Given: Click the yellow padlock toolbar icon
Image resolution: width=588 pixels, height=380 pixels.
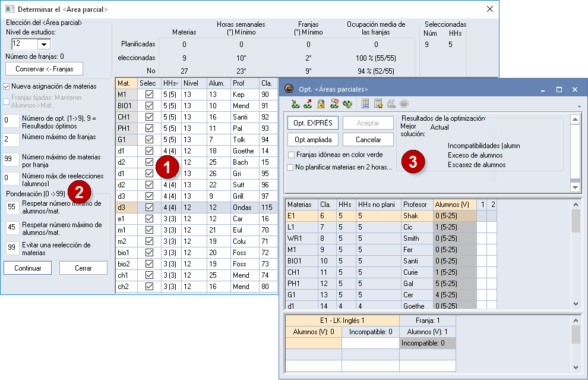Looking at the screenshot, I should coord(321,103).
